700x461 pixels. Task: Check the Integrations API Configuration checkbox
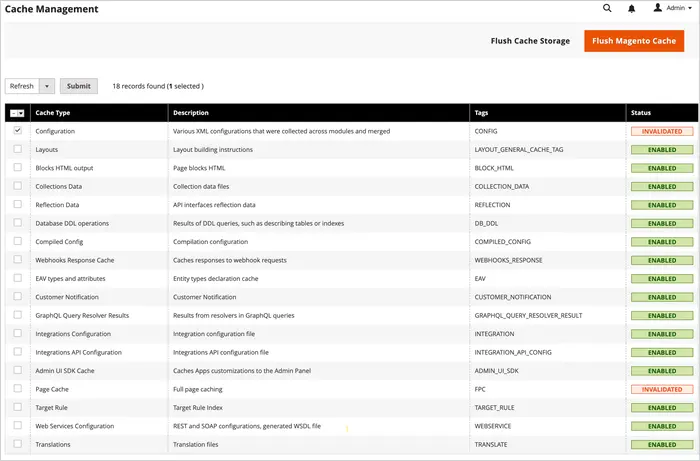click(x=17, y=351)
